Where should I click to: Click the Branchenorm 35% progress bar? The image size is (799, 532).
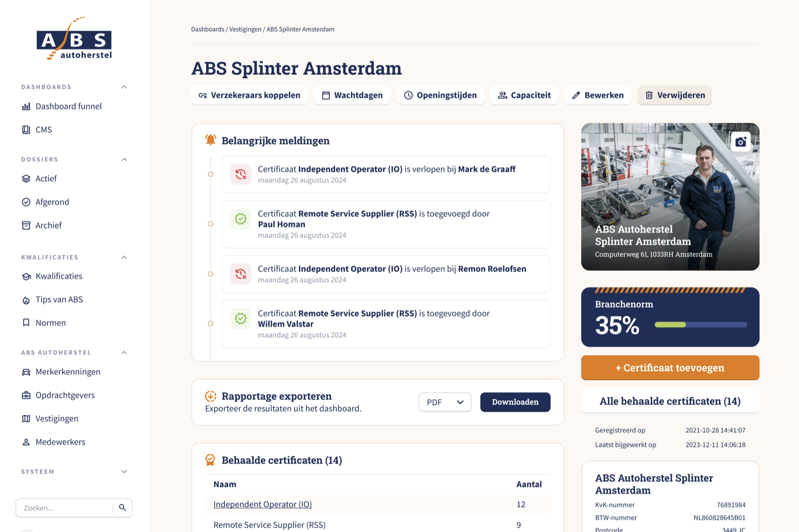pyautogui.click(x=701, y=325)
